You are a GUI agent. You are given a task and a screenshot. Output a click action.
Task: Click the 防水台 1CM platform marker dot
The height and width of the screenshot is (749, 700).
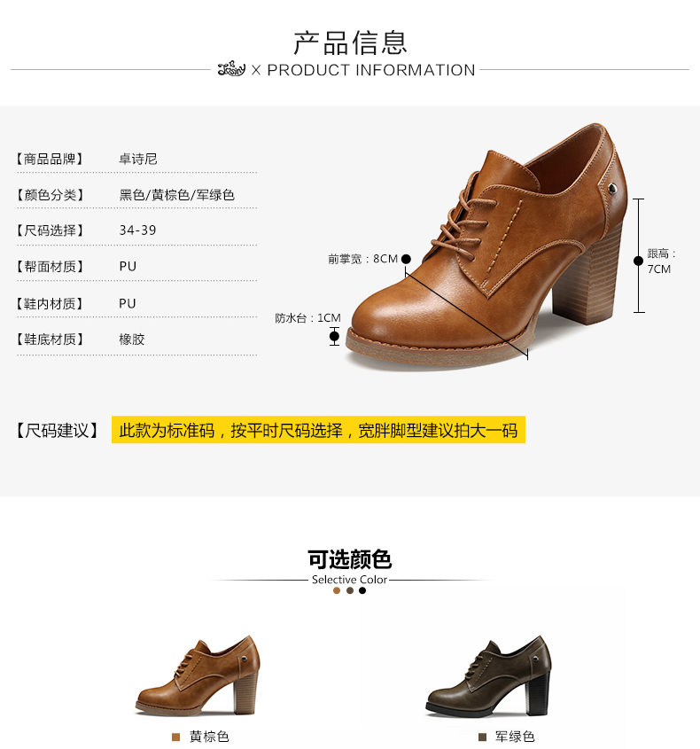coord(334,336)
